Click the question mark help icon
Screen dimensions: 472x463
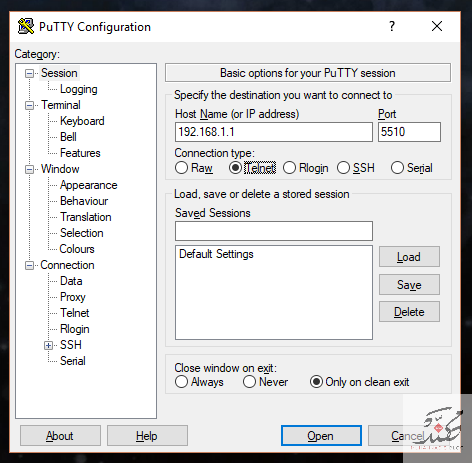click(x=392, y=26)
